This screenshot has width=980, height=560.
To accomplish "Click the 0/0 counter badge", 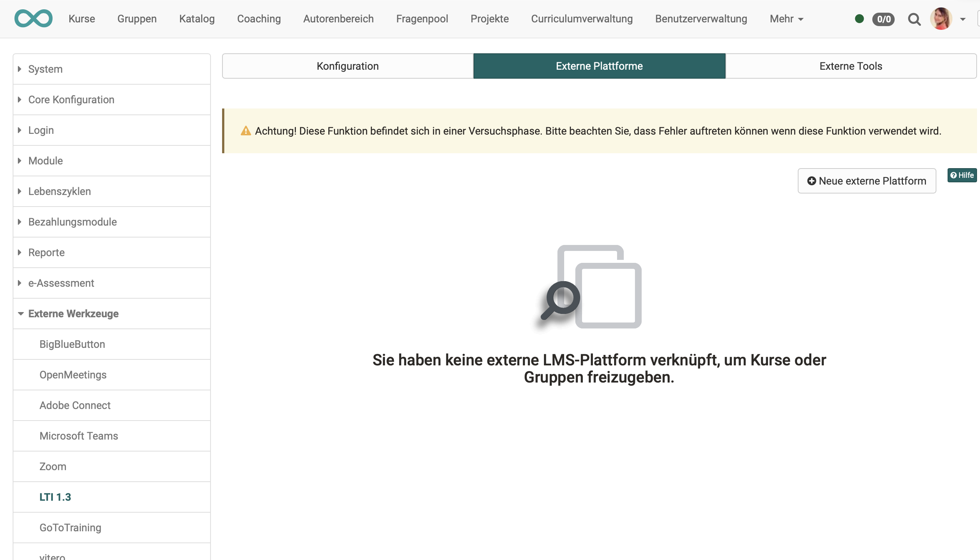I will pyautogui.click(x=883, y=19).
